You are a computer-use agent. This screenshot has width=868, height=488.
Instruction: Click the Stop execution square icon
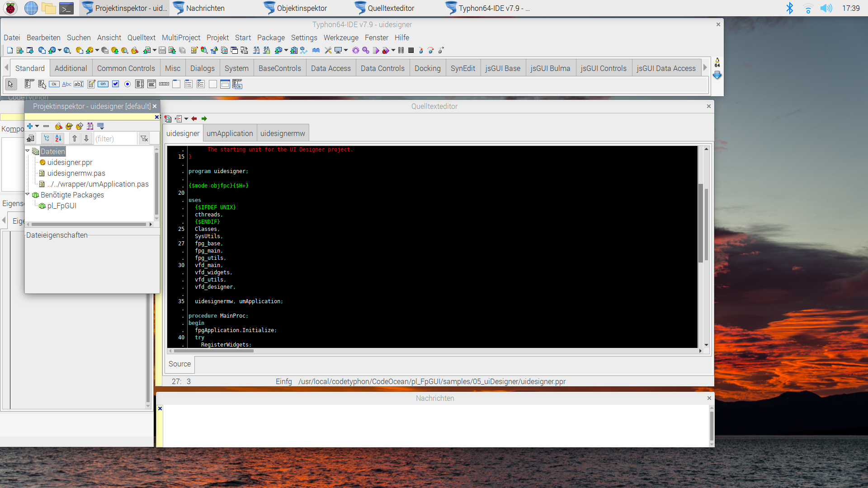pos(411,50)
